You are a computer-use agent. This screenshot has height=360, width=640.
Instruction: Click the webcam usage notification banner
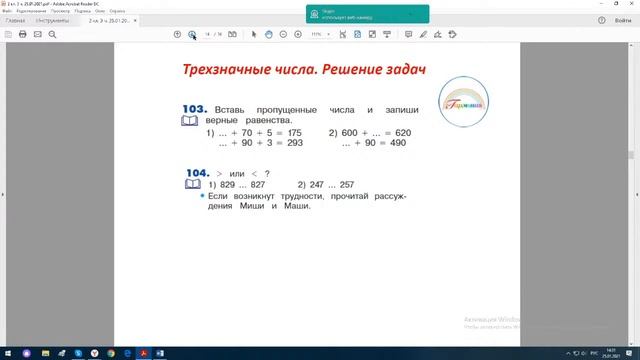pos(367,14)
